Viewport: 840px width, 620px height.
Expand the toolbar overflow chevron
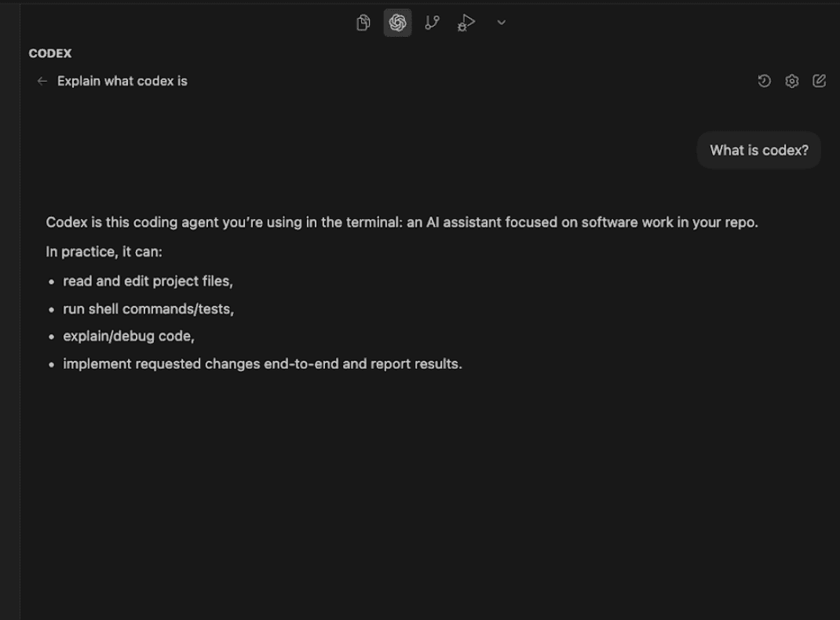click(x=501, y=23)
